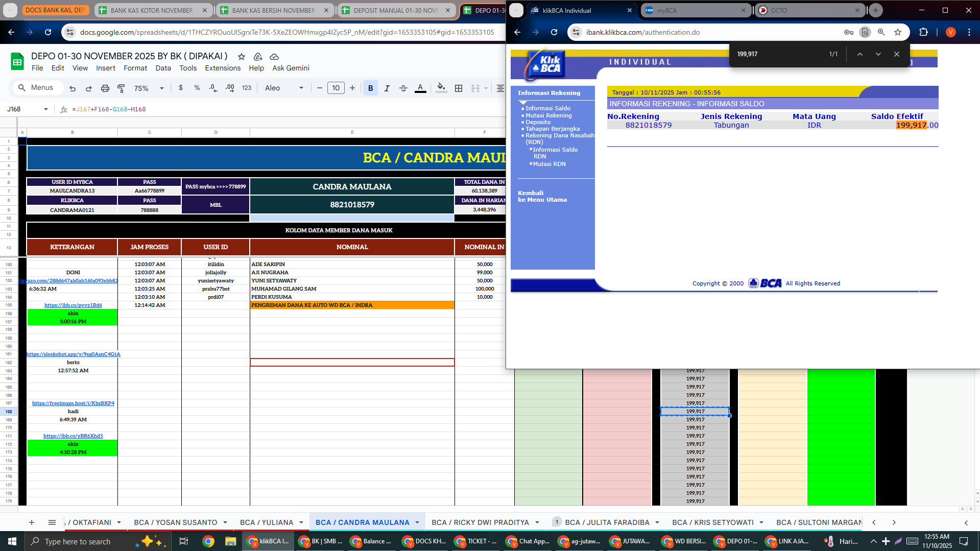
Task: Switch to BCA / KRIS SETYOWATI sheet tab
Action: 713,522
